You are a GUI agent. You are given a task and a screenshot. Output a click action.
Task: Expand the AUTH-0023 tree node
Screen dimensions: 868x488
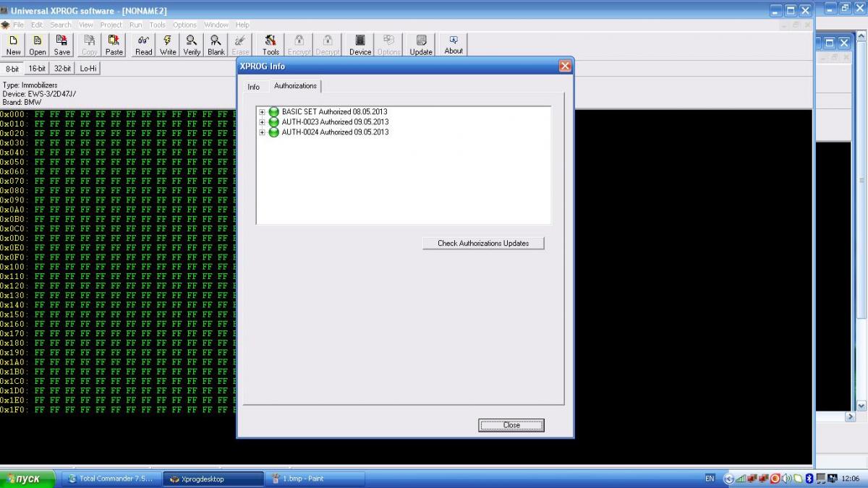coord(262,122)
